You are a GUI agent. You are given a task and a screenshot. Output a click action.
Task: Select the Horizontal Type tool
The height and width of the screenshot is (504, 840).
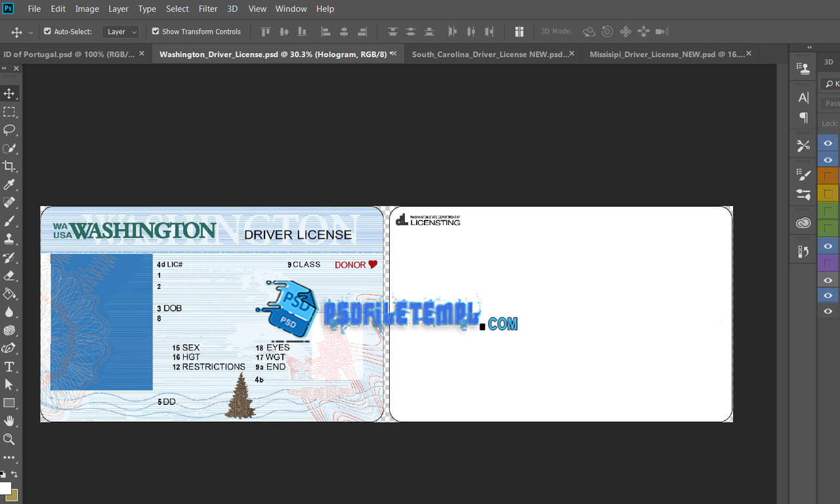coord(9,367)
